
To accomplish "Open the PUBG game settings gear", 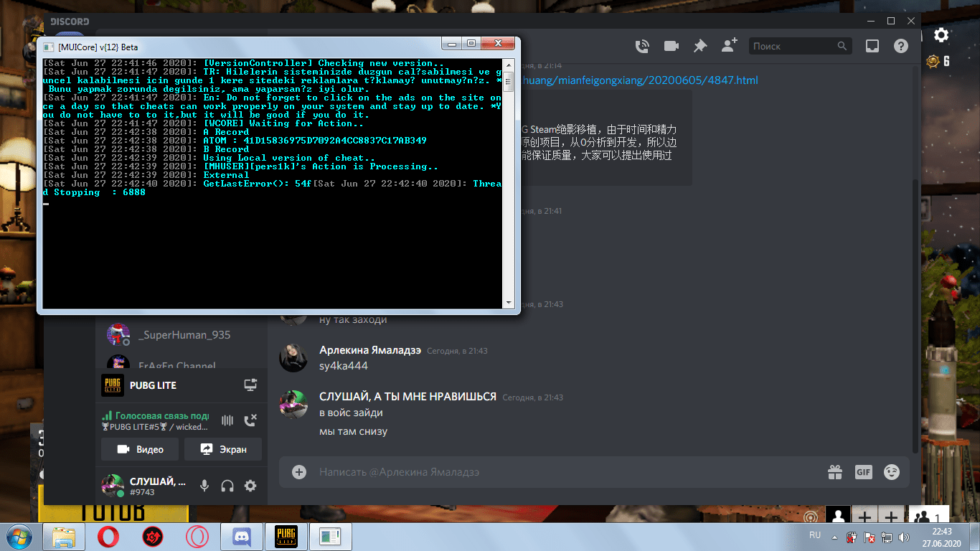I will click(941, 35).
